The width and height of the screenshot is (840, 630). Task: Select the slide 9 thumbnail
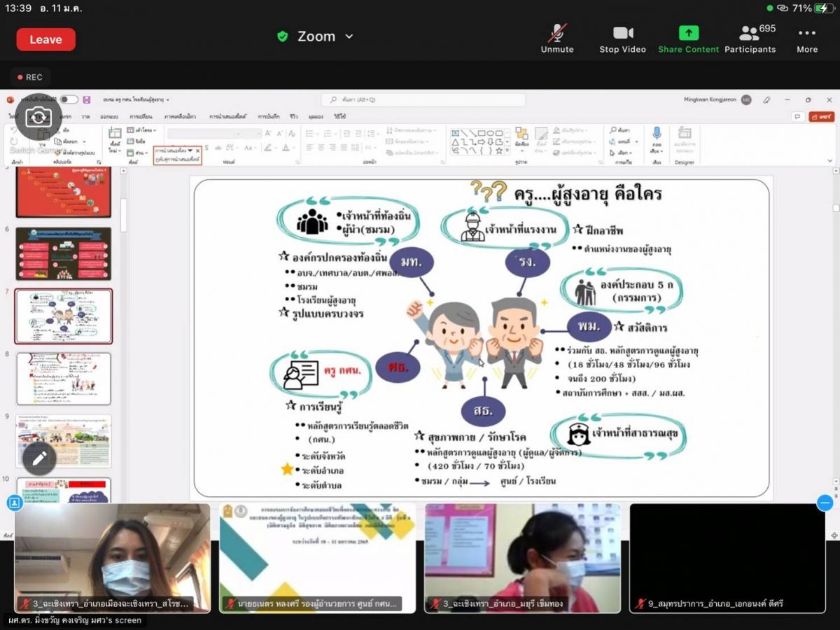click(63, 441)
